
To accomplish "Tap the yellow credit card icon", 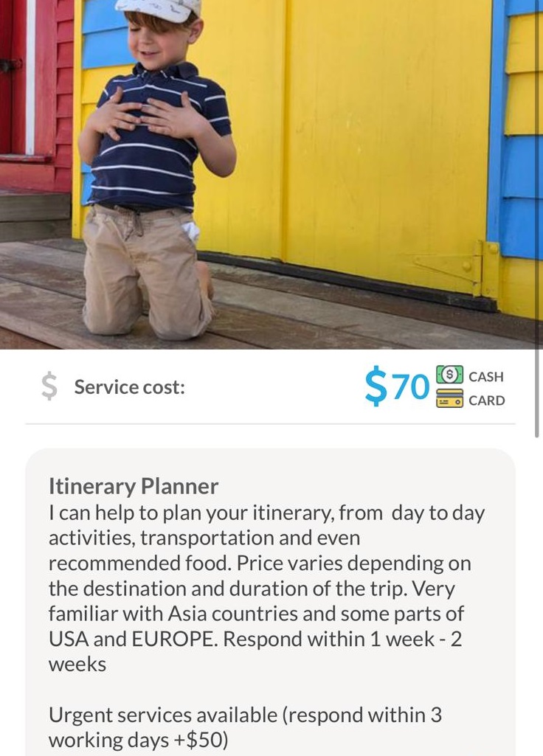I will click(449, 399).
